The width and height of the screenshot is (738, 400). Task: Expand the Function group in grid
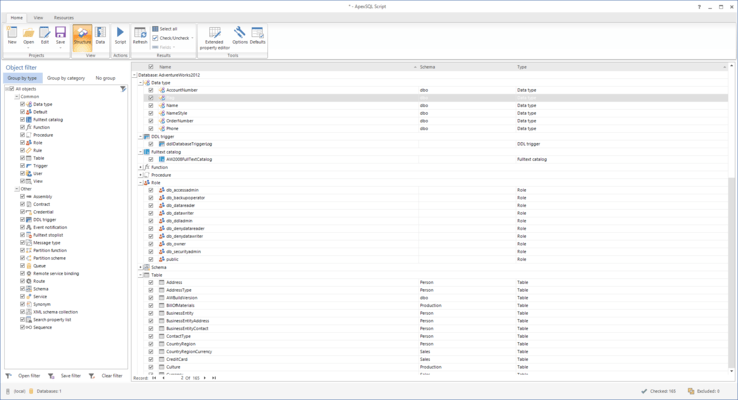click(x=140, y=167)
